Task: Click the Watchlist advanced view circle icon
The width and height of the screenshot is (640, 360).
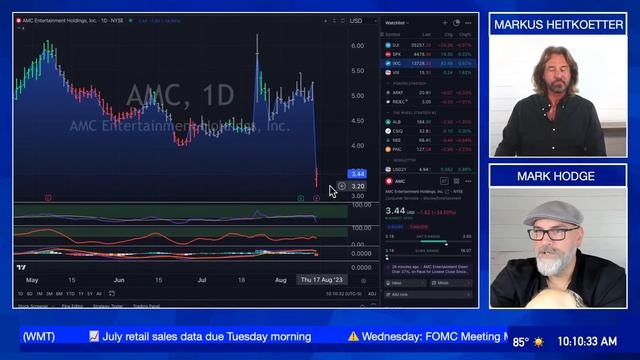Action: point(456,23)
